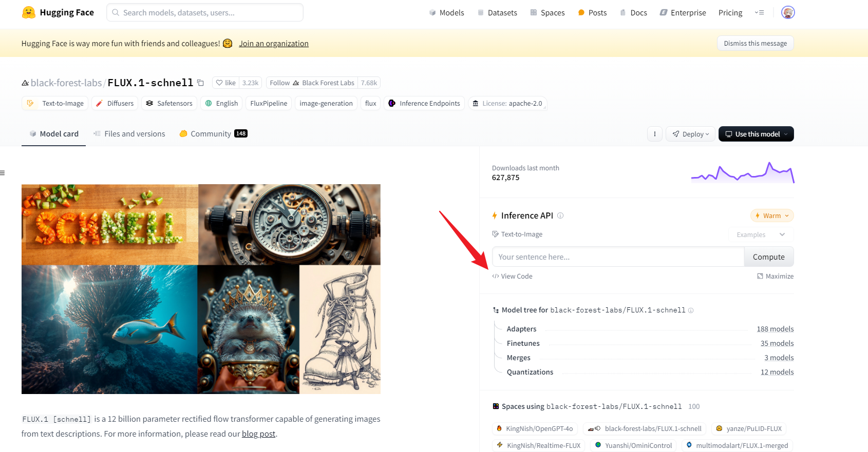Maximize the Inference API widget
868x452 pixels.
pyautogui.click(x=775, y=276)
